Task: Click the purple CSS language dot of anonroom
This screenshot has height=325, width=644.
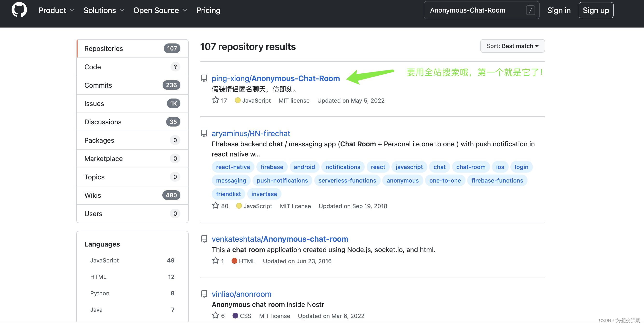Action: (x=235, y=316)
